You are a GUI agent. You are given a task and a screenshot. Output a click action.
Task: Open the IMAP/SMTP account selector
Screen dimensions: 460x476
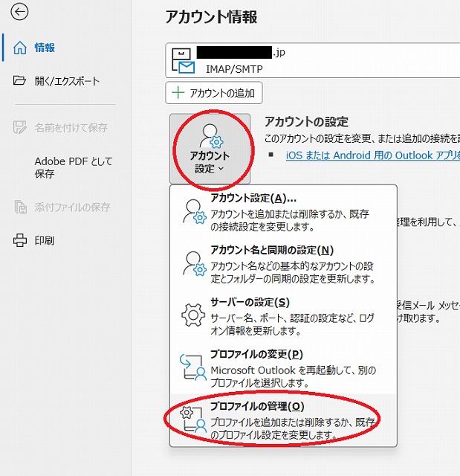pyautogui.click(x=312, y=60)
